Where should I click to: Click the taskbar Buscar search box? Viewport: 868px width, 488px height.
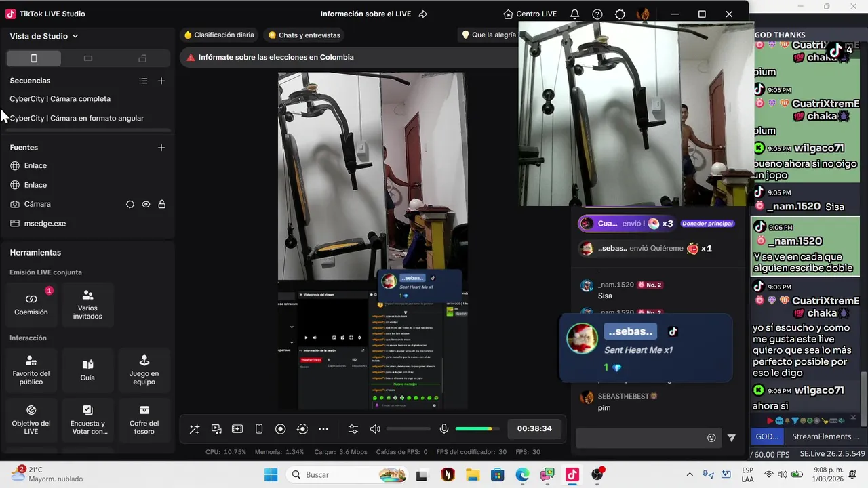[x=347, y=475]
